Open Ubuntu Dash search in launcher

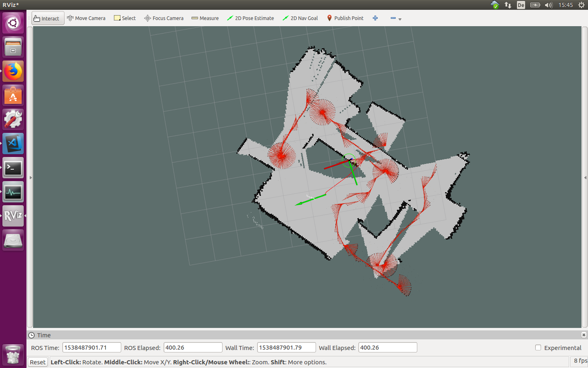(13, 22)
